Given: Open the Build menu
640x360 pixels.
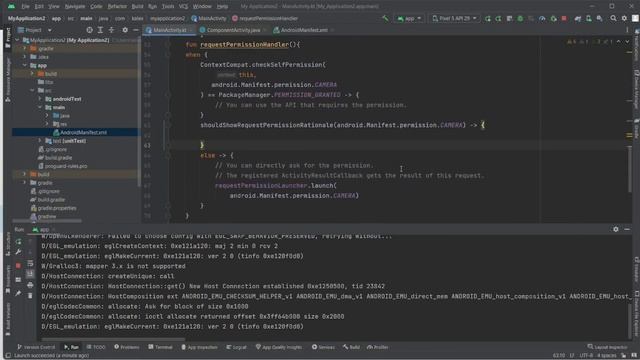Looking at the screenshot, I should [138, 6].
